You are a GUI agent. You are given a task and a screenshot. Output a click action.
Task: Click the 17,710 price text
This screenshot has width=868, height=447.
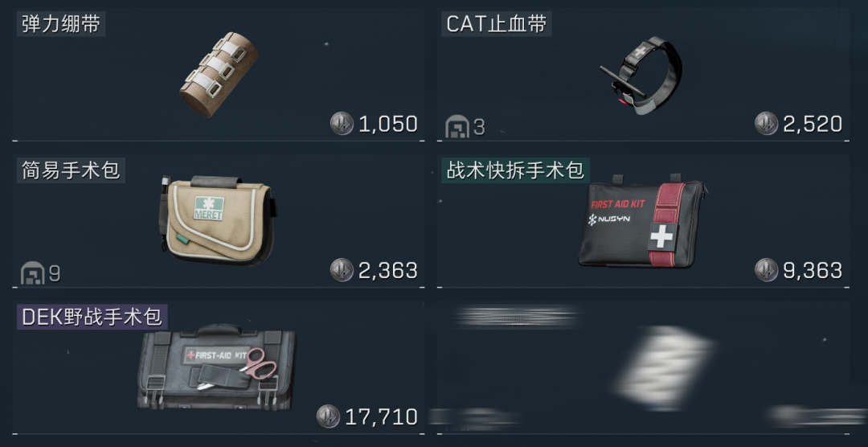click(382, 417)
